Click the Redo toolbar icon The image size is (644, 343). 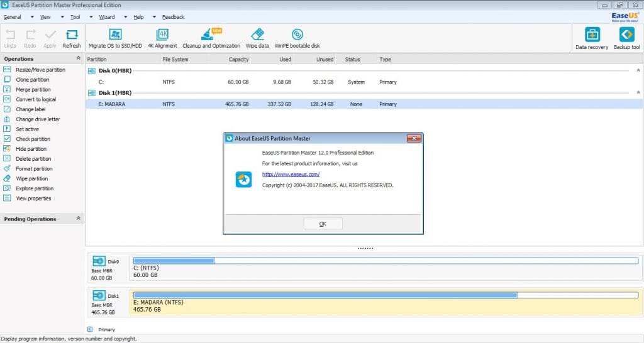point(30,35)
